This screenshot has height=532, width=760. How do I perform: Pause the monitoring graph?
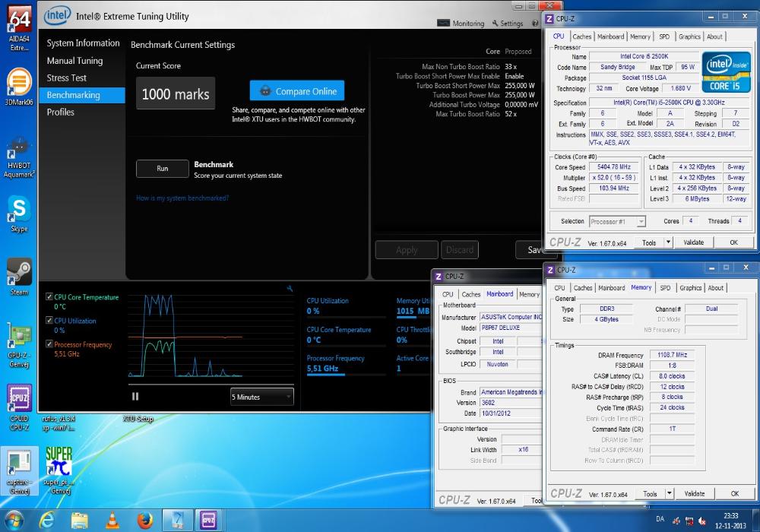(135, 396)
